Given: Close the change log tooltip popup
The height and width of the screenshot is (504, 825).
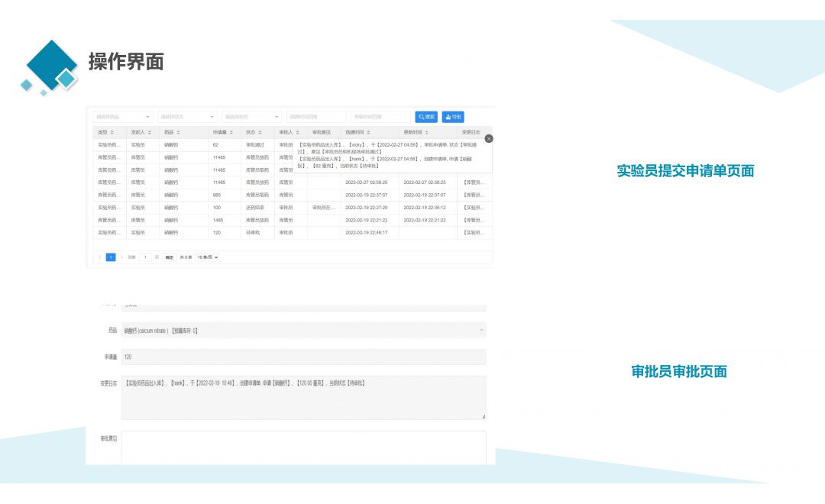Looking at the screenshot, I should tap(489, 138).
